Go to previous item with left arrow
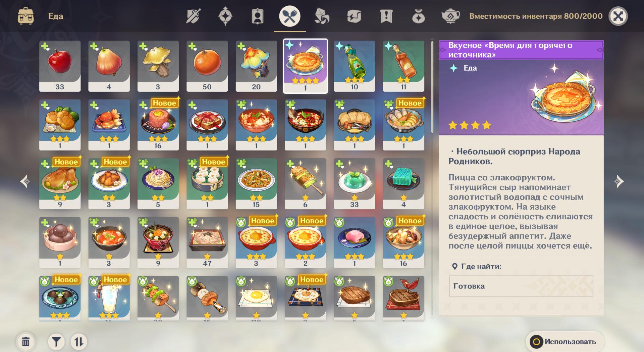 click(25, 181)
